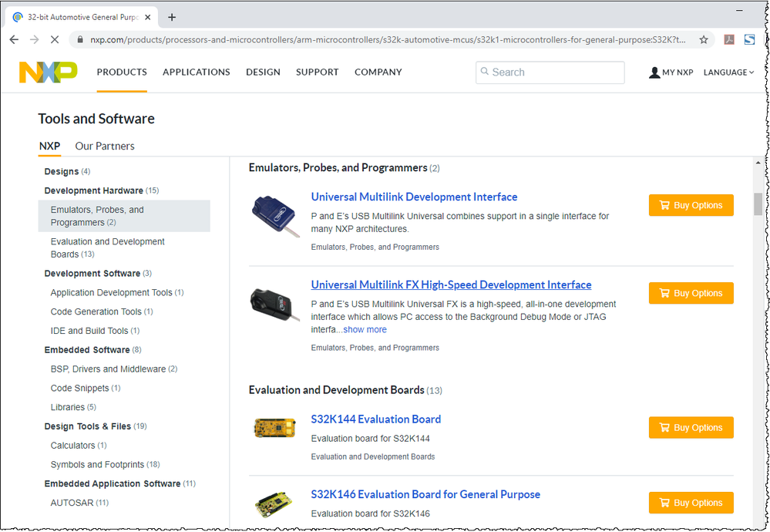The image size is (770, 532).
Task: Open the APPLICATIONS menu
Action: (197, 72)
